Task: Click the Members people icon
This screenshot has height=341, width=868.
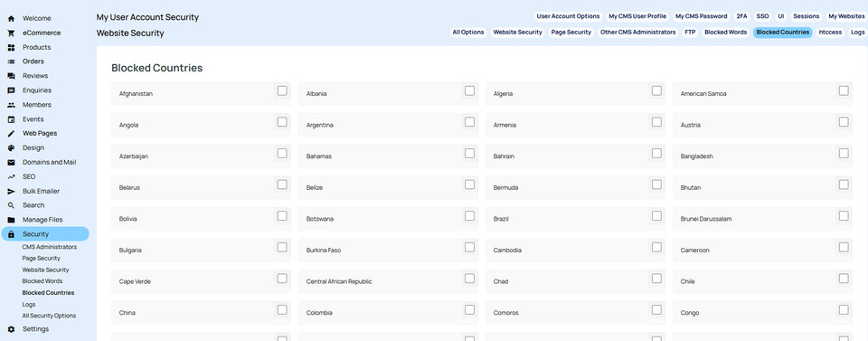Action: (11, 105)
